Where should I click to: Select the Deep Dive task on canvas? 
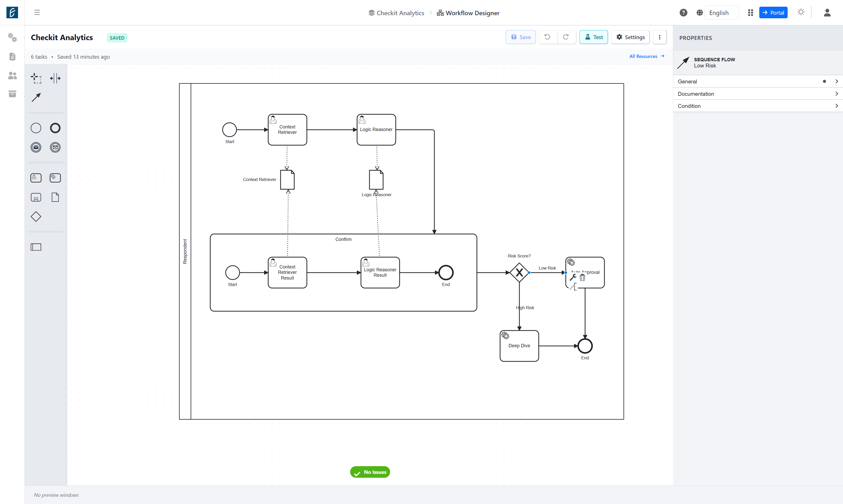tap(519, 346)
